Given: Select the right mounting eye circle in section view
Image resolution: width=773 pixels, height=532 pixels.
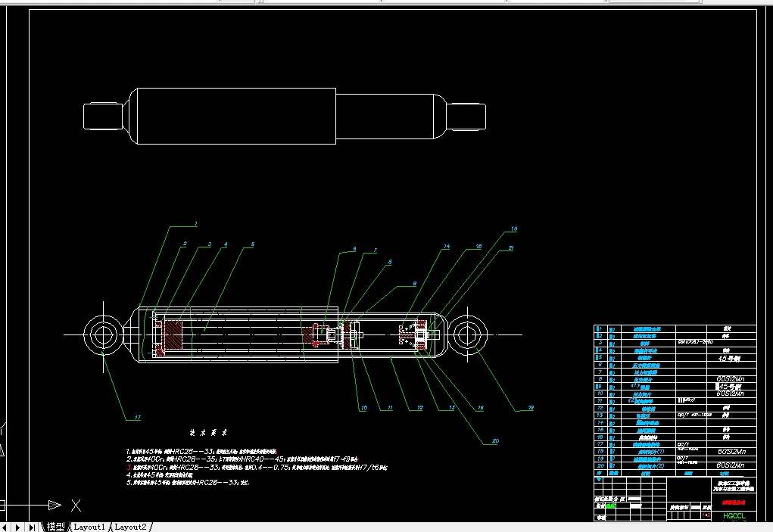Looking at the screenshot, I should 467,334.
